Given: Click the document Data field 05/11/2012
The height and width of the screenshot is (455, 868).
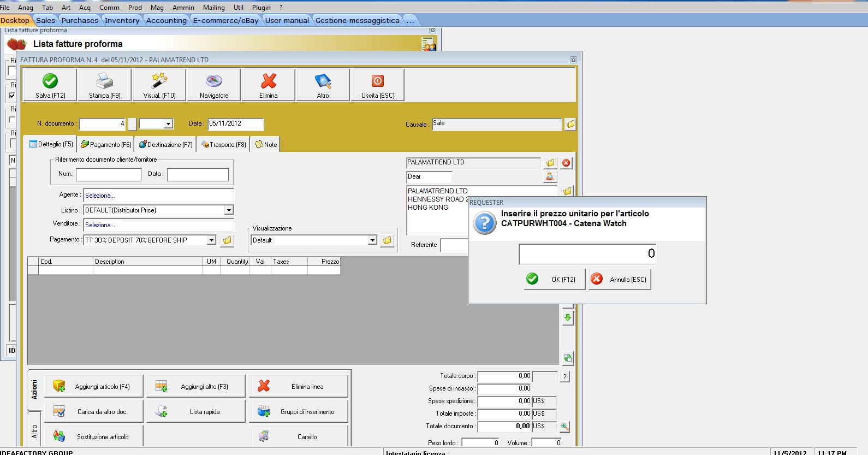Looking at the screenshot, I should (x=236, y=124).
